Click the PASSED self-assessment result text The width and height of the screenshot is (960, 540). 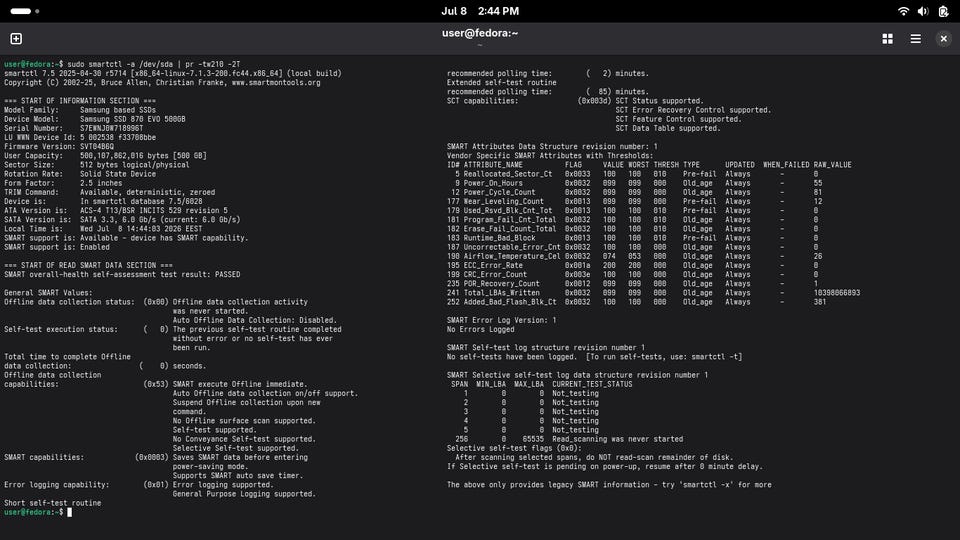pyautogui.click(x=227, y=275)
